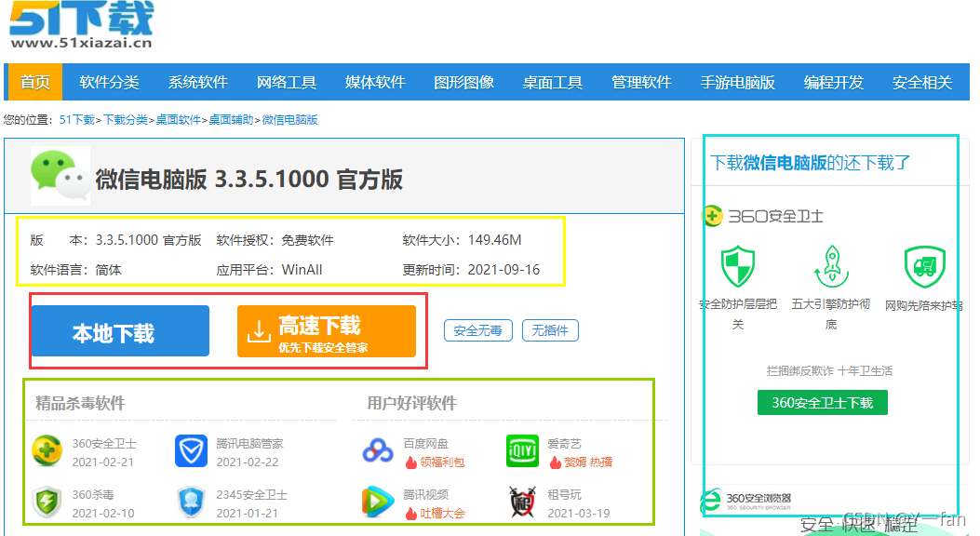Click the 微信电脑版 breadcrumb link
The height and width of the screenshot is (536, 980).
click(290, 119)
